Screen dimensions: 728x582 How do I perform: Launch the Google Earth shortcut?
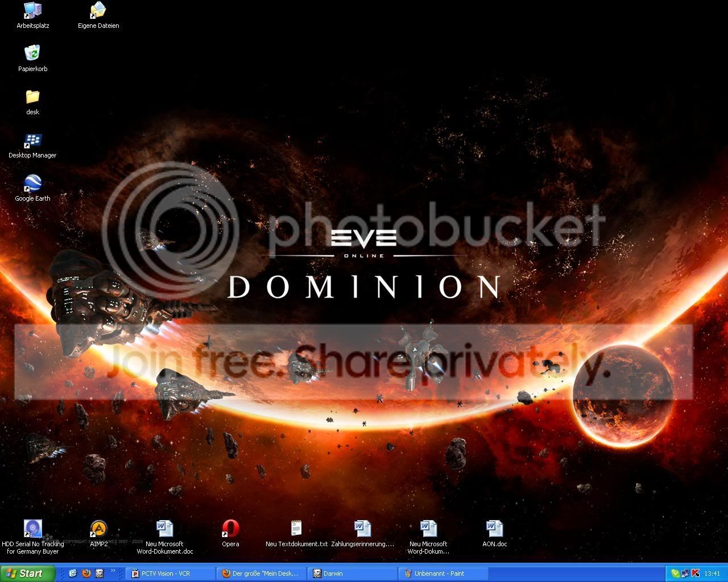pyautogui.click(x=32, y=188)
